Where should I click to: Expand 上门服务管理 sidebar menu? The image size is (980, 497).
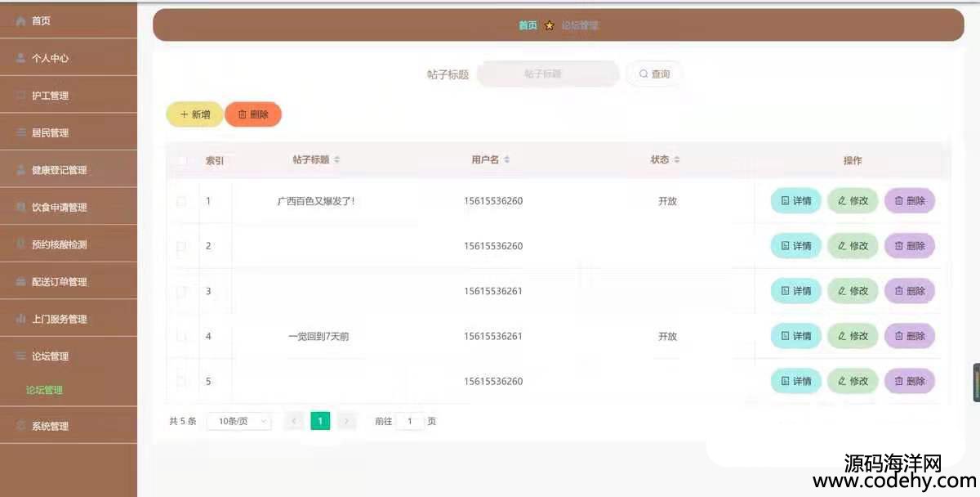(x=69, y=319)
